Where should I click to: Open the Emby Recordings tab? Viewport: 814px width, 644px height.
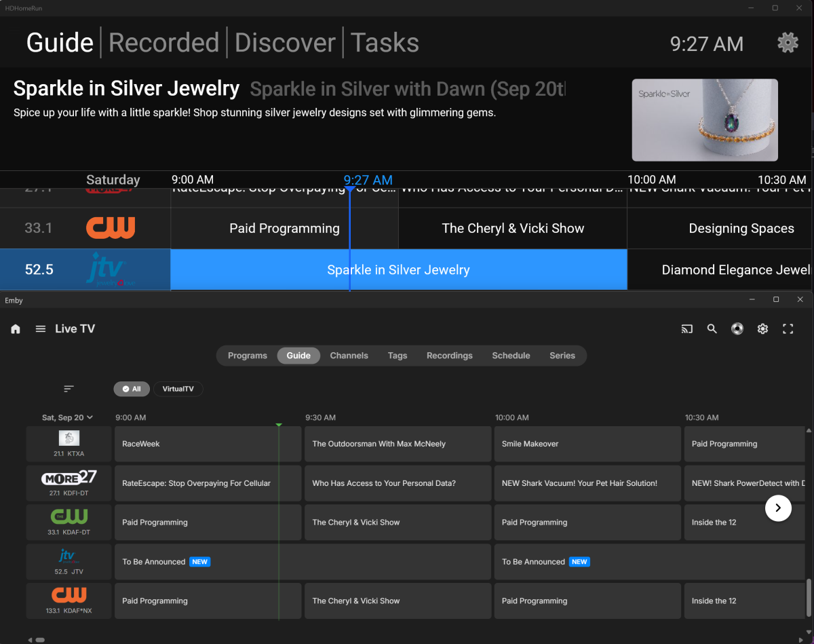point(450,356)
